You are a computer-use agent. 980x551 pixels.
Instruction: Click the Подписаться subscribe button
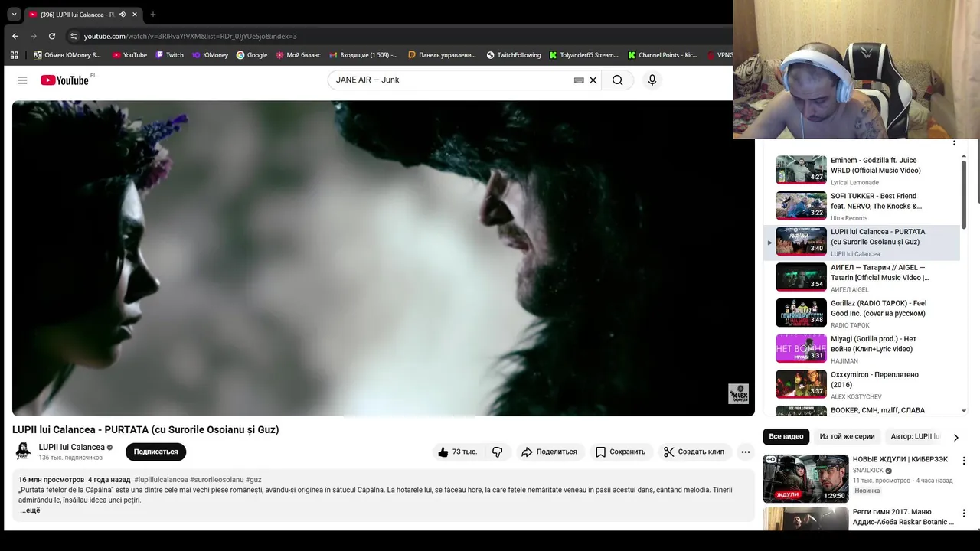pos(155,452)
